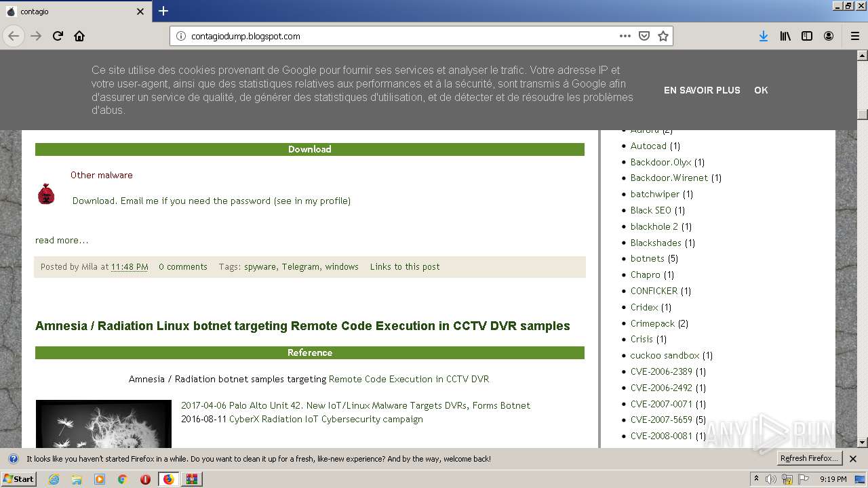Open Firefox account menu
868x488 pixels.
pos(829,36)
